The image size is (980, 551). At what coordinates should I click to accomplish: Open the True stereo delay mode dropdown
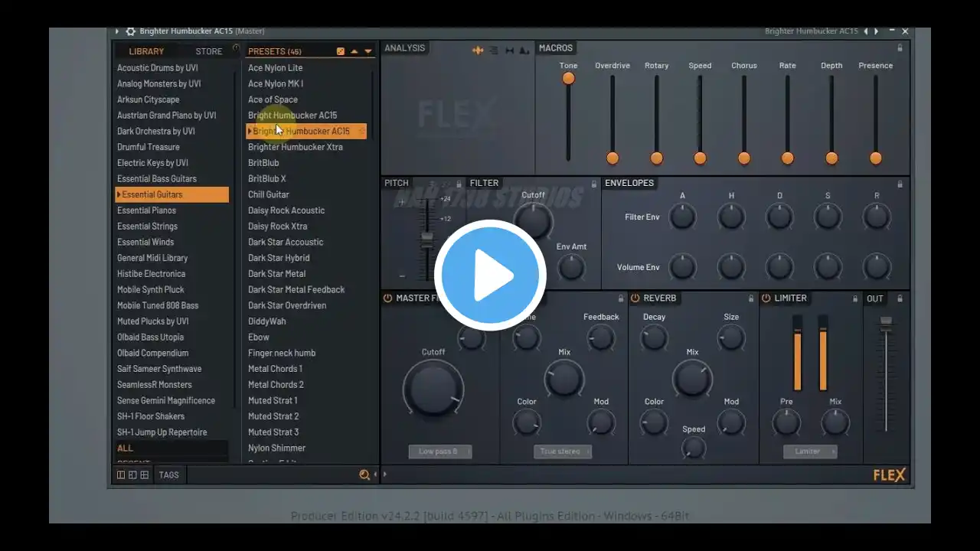563,452
